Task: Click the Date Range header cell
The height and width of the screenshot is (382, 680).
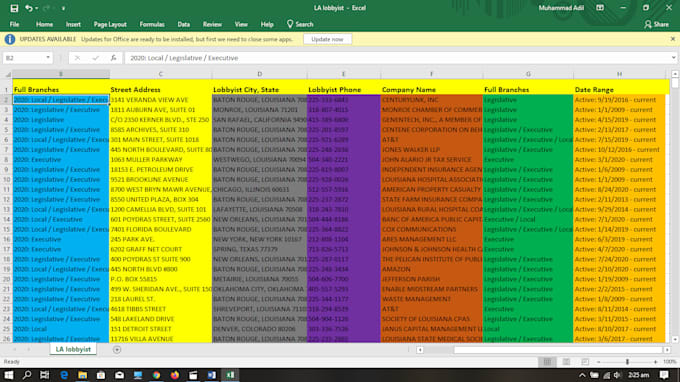Action: (x=619, y=90)
